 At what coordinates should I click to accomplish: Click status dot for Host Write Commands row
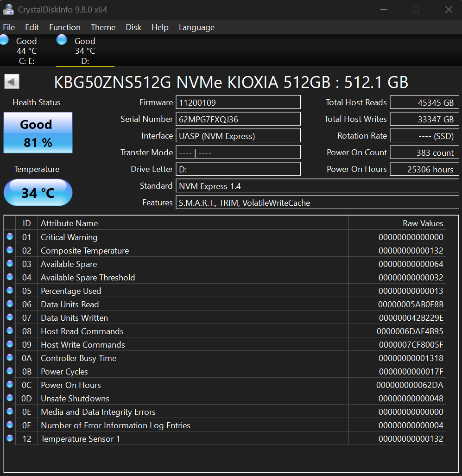click(10, 344)
